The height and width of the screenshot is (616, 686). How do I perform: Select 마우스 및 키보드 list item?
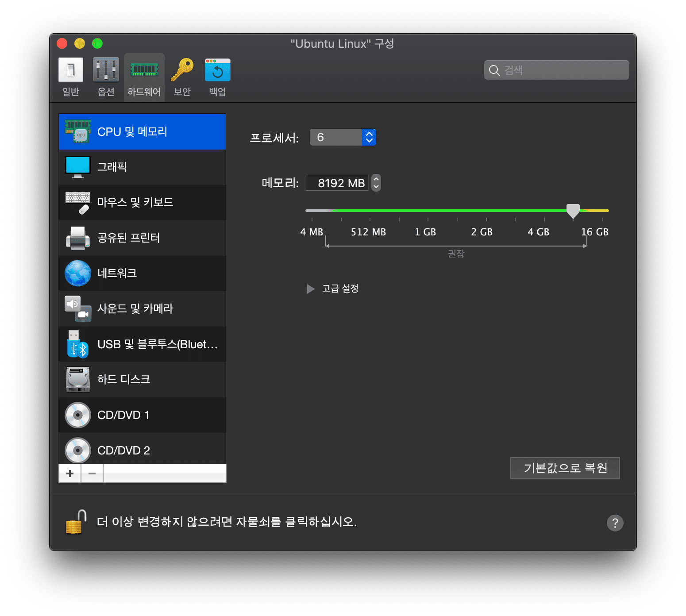[143, 203]
